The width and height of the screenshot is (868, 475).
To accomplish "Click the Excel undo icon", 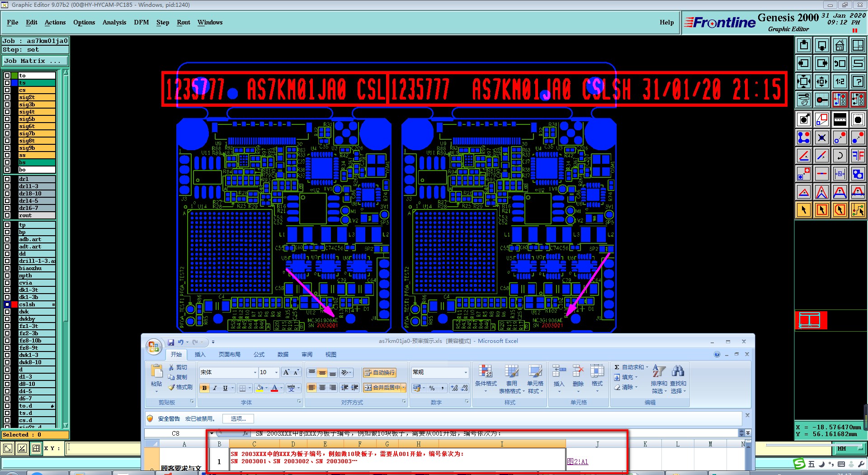I will point(180,342).
